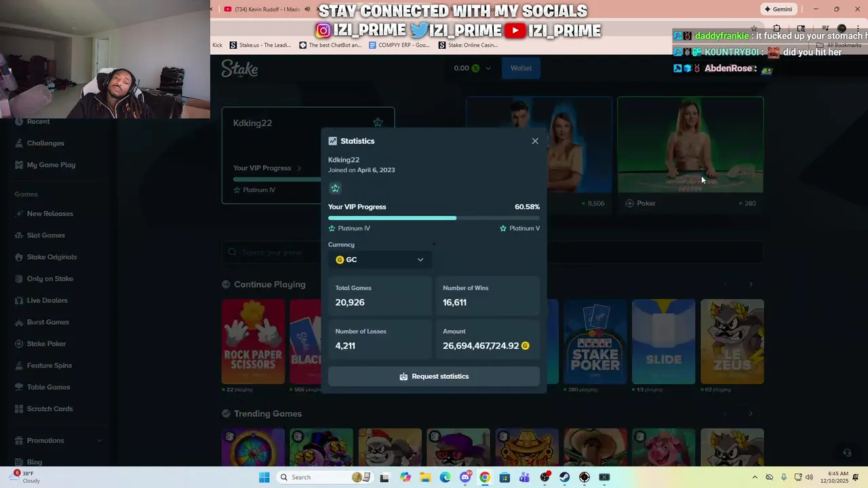868x488 pixels.
Task: Open the Stake.us bookmark
Action: coord(260,45)
